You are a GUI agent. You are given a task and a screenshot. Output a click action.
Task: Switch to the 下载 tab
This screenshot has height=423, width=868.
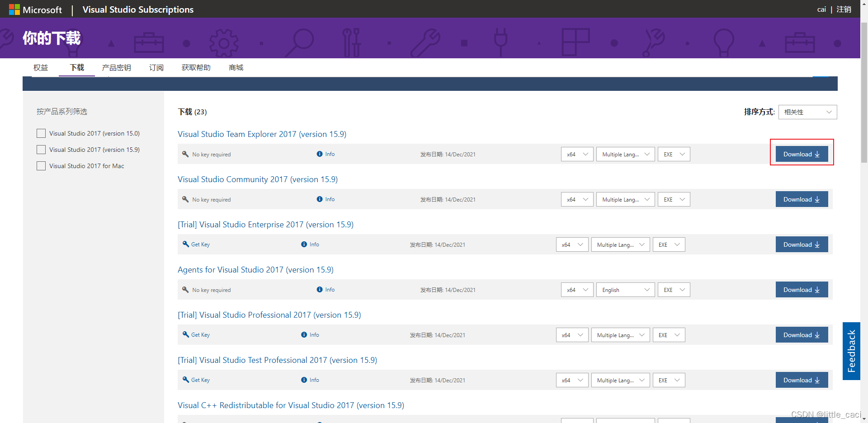[x=77, y=68]
